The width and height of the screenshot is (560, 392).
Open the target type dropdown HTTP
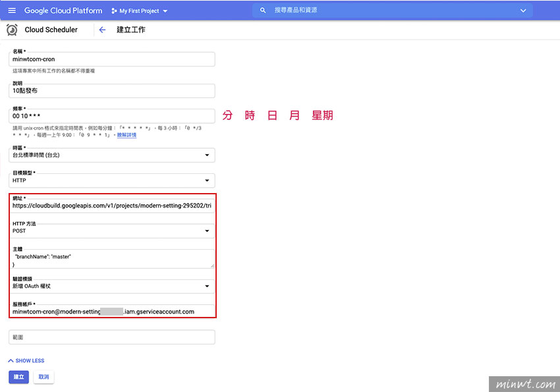tap(112, 181)
